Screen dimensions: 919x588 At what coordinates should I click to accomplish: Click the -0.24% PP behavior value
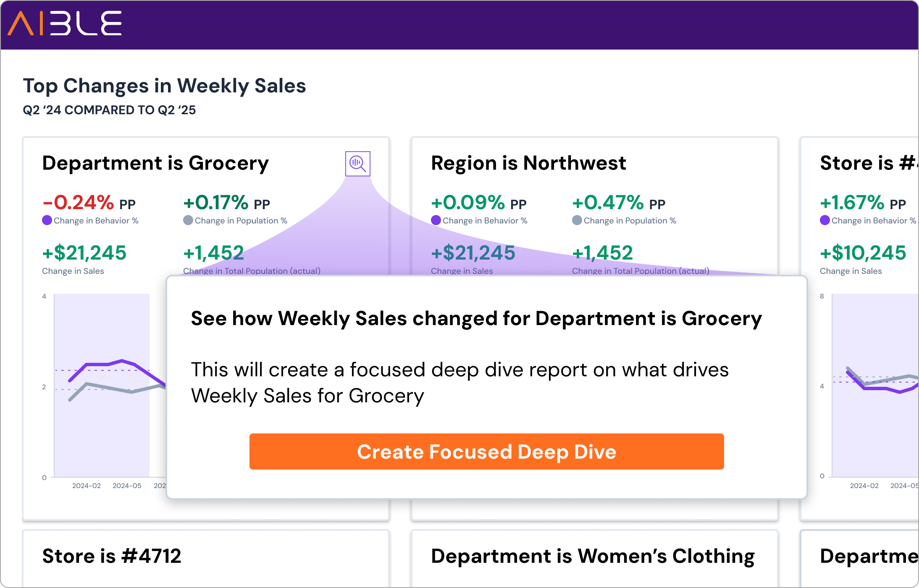[89, 203]
